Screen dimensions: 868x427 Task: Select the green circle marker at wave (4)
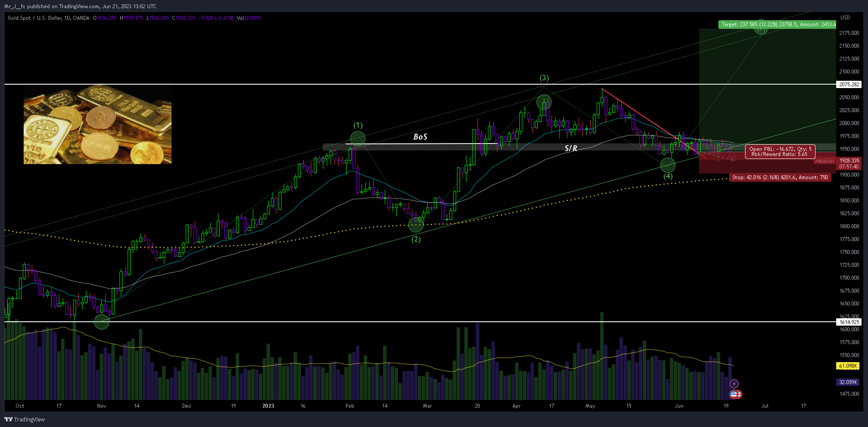coord(668,165)
